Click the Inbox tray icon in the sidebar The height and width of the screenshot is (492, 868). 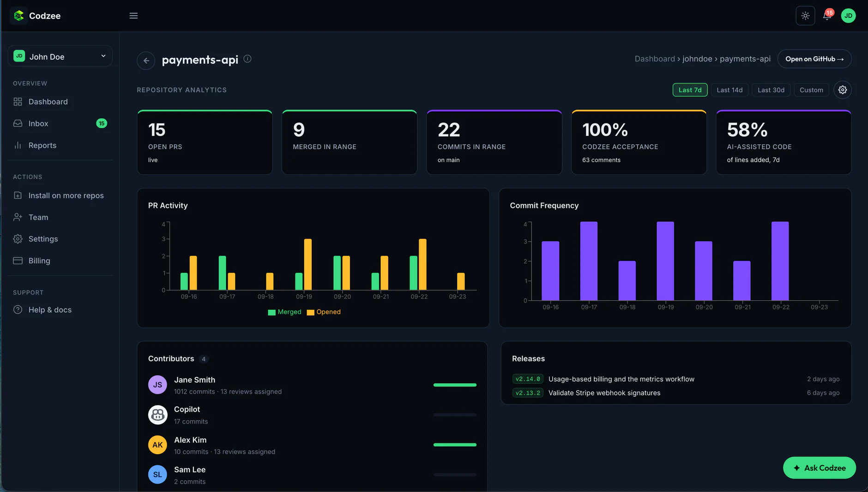click(18, 123)
